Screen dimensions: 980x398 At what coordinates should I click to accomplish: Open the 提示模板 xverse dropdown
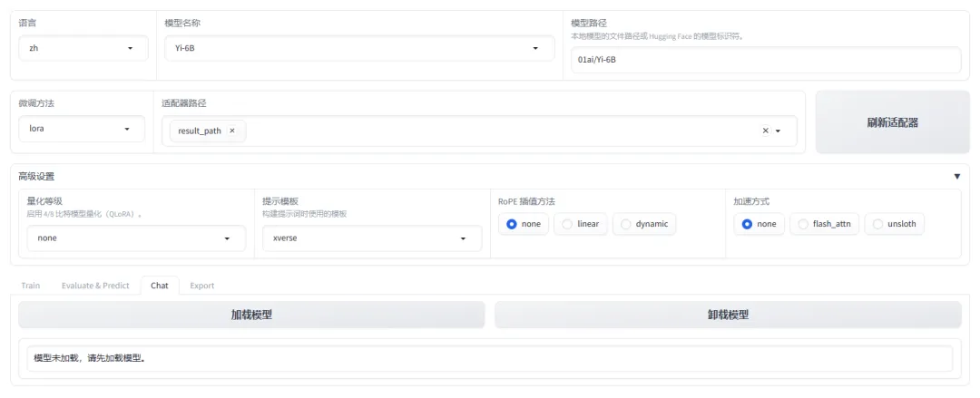point(372,238)
